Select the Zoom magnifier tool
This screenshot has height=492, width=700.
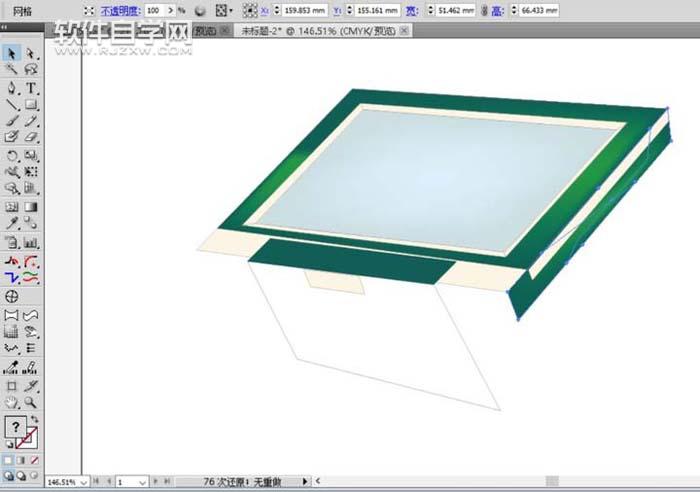point(31,402)
